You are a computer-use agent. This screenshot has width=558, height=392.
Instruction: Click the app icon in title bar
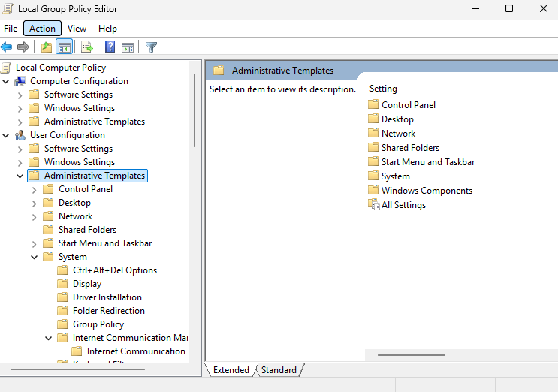8,8
